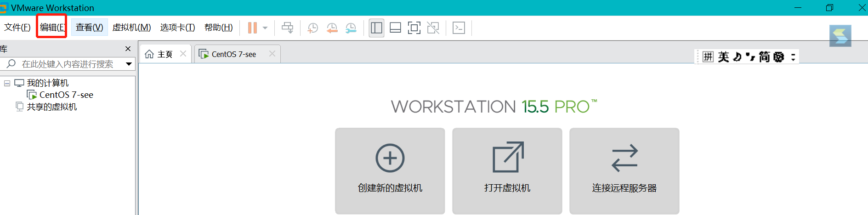Open the 帮助(H) menu
The image size is (868, 215).
point(218,28)
